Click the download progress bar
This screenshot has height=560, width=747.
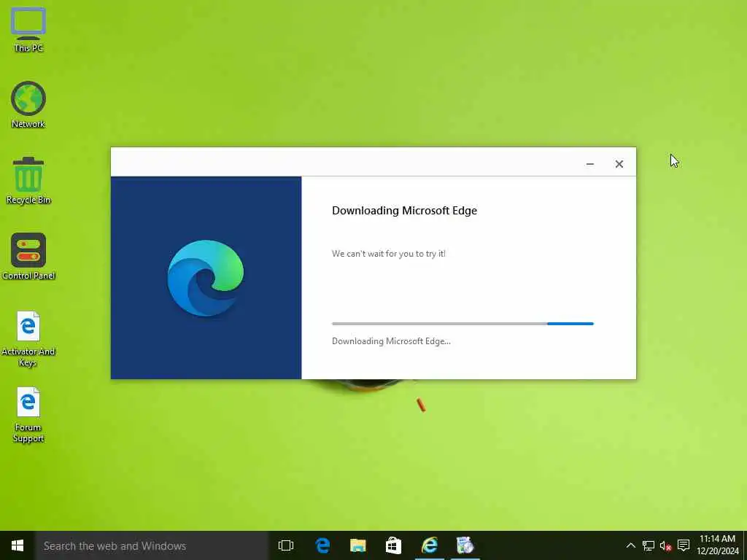[x=462, y=324]
